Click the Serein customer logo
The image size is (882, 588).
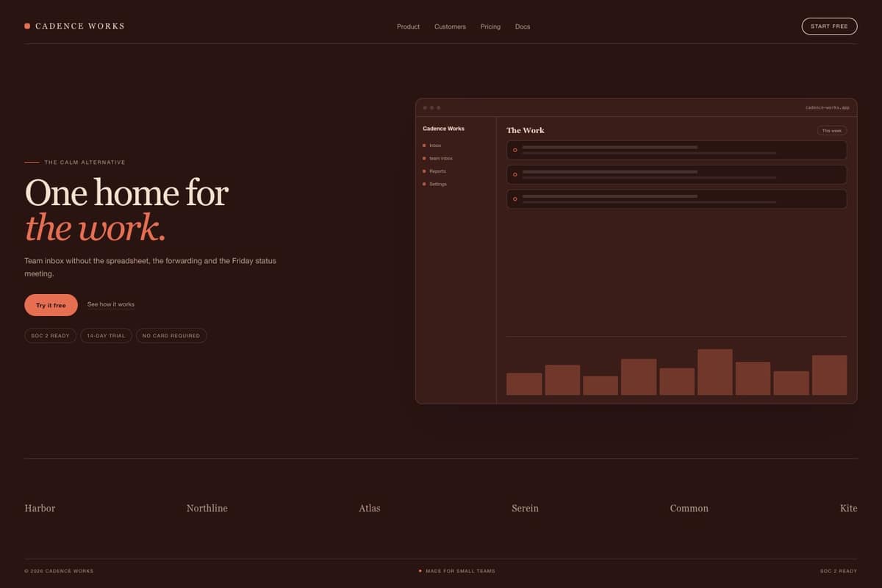tap(525, 508)
